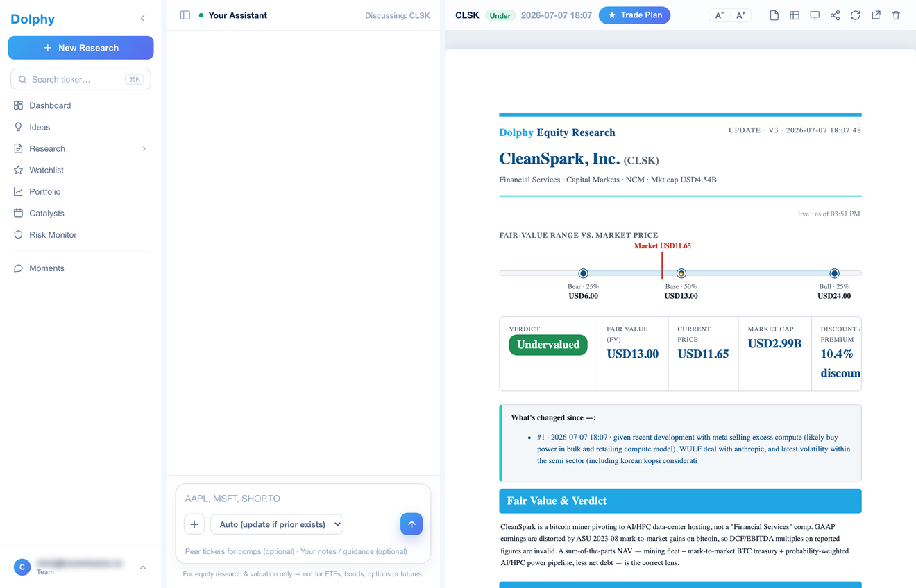Screen dimensions: 916x588
Task: Click the "live · as of 03:51 PM" text
Action: 829,214
